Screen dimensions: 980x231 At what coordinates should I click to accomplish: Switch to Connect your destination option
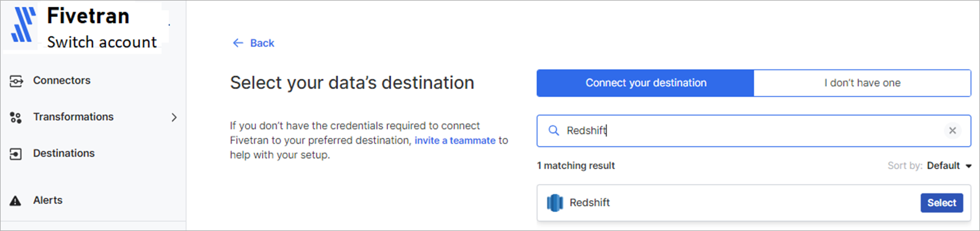click(645, 83)
